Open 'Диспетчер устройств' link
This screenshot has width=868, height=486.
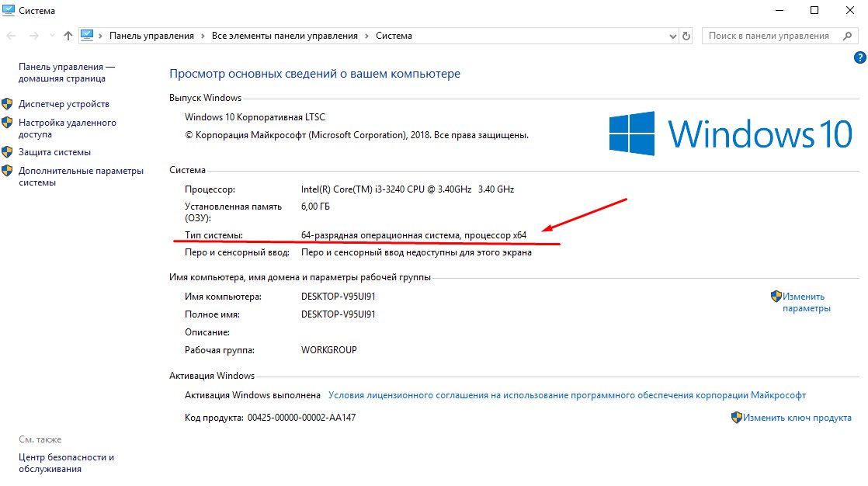64,104
